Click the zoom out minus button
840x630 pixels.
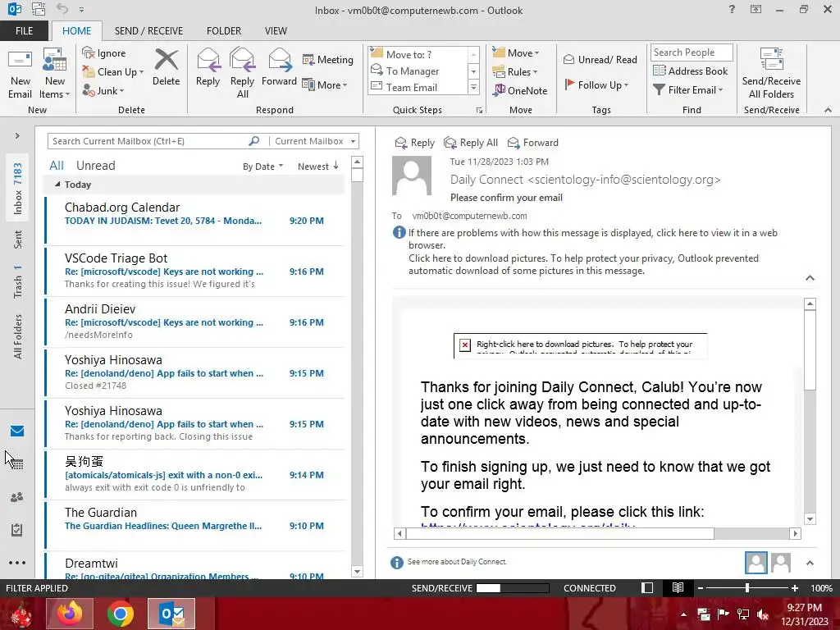point(700,587)
